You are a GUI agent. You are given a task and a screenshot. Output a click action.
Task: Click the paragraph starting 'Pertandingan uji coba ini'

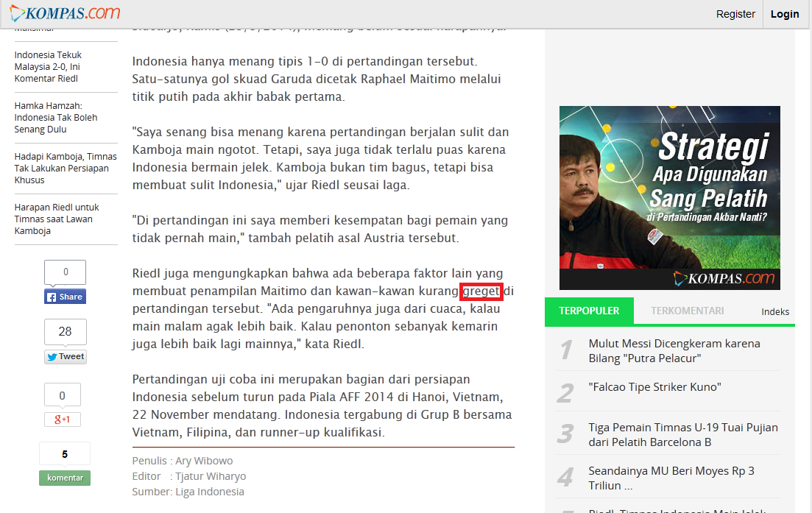(322, 406)
